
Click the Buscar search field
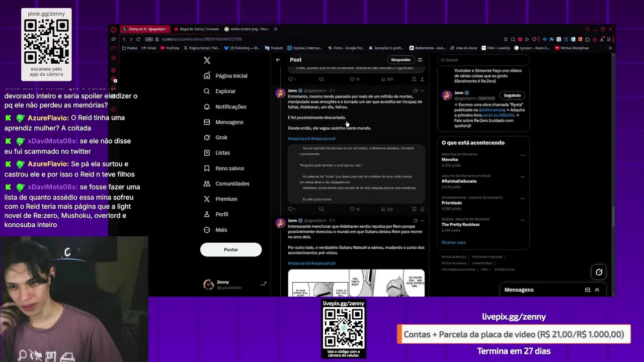coord(483,60)
